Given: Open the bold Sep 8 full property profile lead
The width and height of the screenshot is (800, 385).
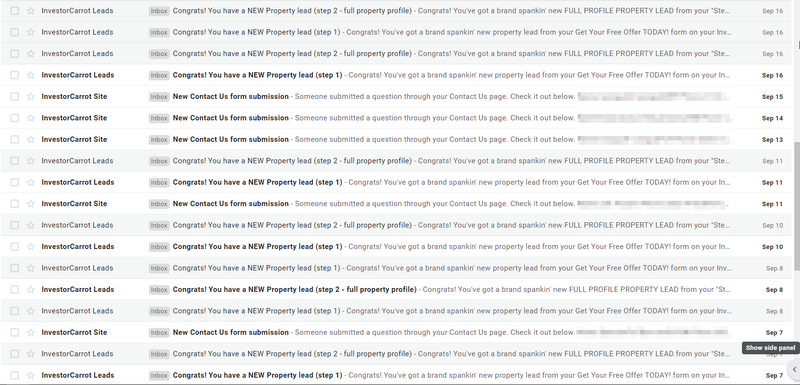Looking at the screenshot, I should pyautogui.click(x=294, y=289).
